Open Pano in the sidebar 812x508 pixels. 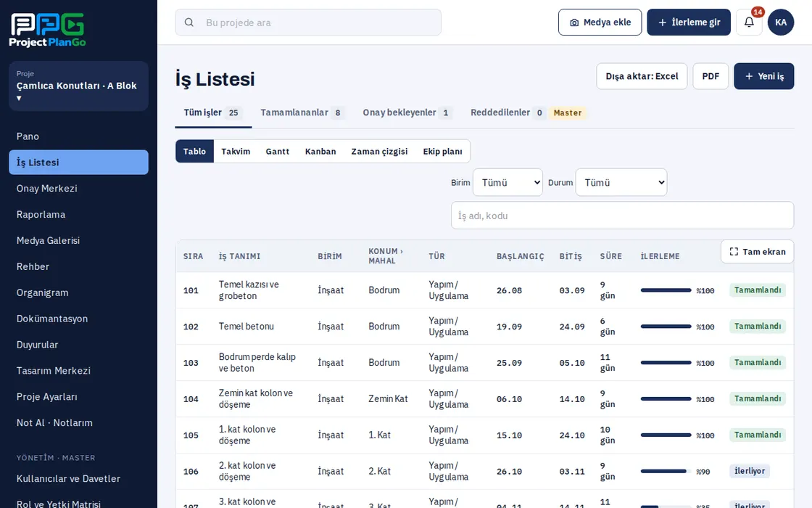[x=79, y=136]
